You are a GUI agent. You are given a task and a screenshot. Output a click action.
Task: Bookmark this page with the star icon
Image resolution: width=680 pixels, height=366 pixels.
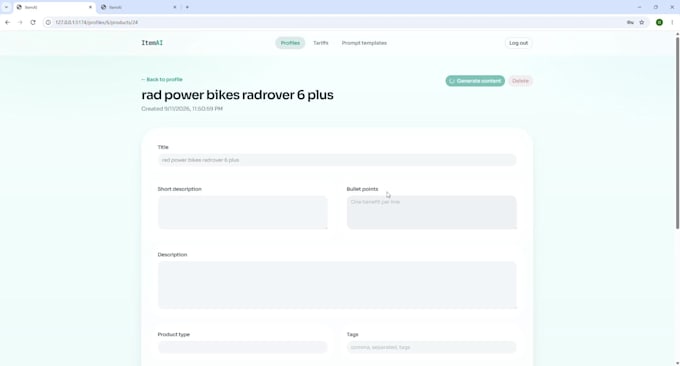642,22
